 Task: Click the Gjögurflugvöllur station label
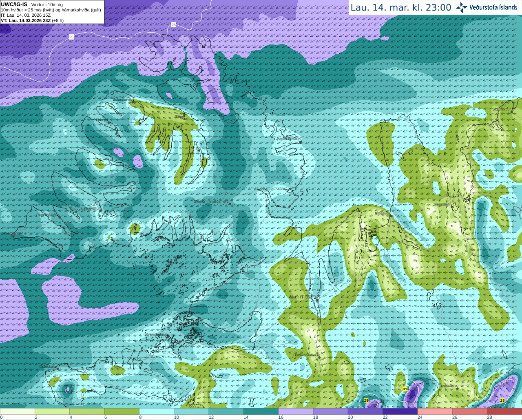click(x=287, y=139)
